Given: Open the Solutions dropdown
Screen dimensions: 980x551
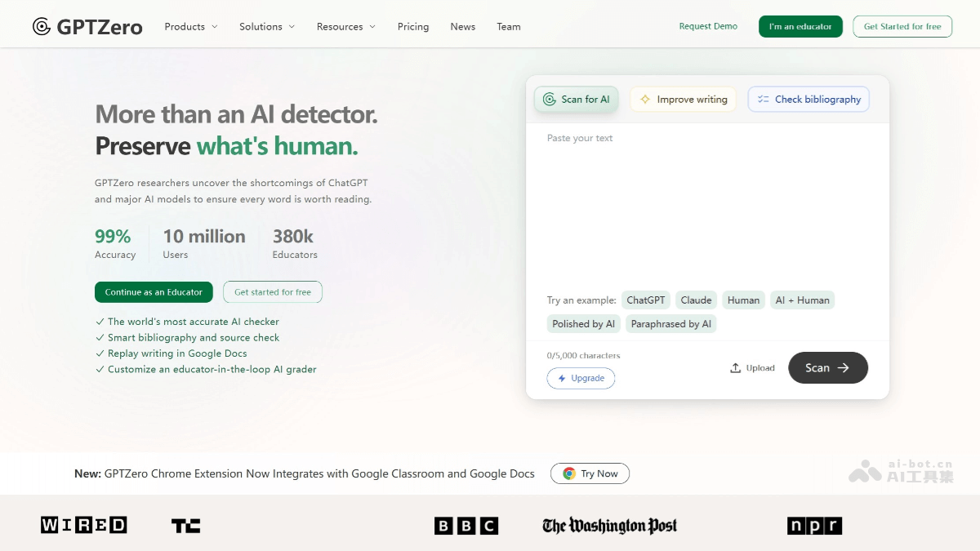Looking at the screenshot, I should pyautogui.click(x=267, y=27).
